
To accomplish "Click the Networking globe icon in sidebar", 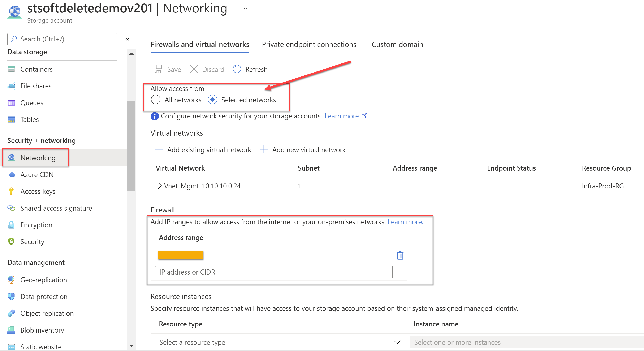I will click(11, 158).
